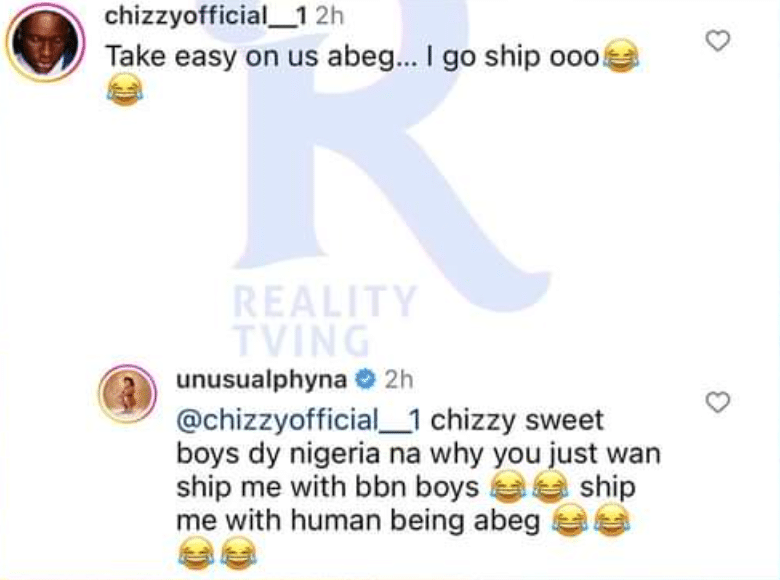780x580 pixels.
Task: Click the 'REALITY TVING' watermark text
Action: click(x=324, y=320)
